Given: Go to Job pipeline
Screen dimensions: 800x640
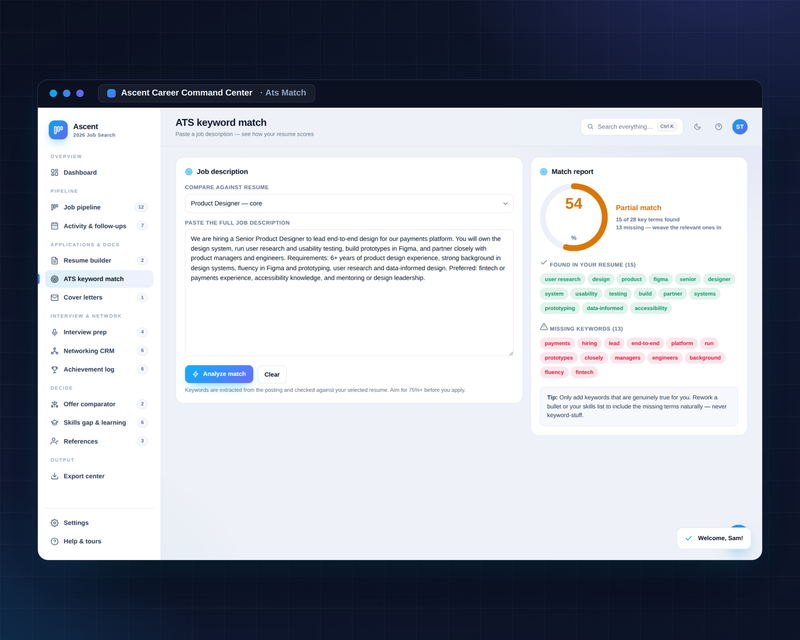Looking at the screenshot, I should 99,207.
